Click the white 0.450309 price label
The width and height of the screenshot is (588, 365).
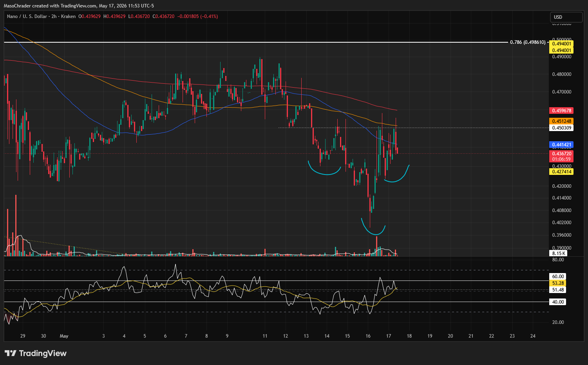[x=561, y=128]
